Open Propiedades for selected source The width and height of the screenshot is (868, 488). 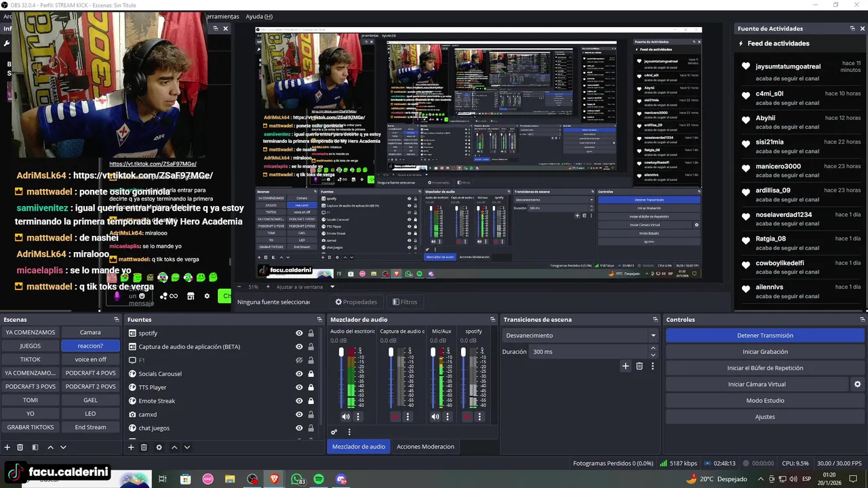(x=356, y=302)
